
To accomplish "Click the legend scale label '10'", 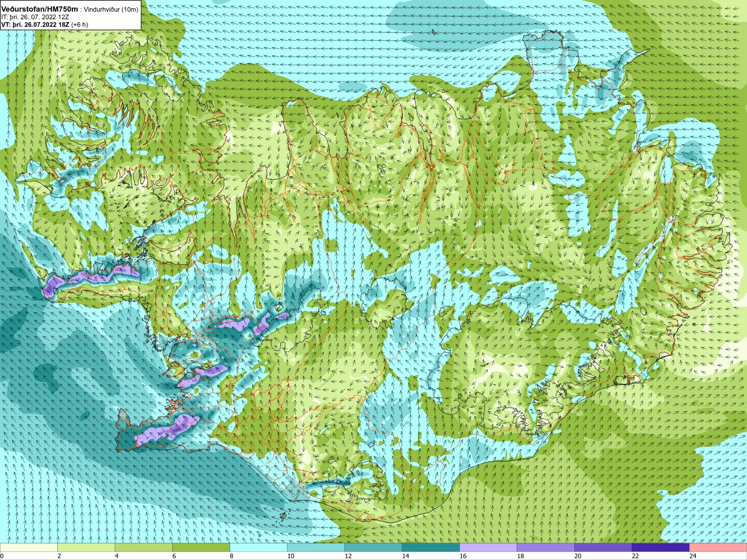I will (x=291, y=556).
